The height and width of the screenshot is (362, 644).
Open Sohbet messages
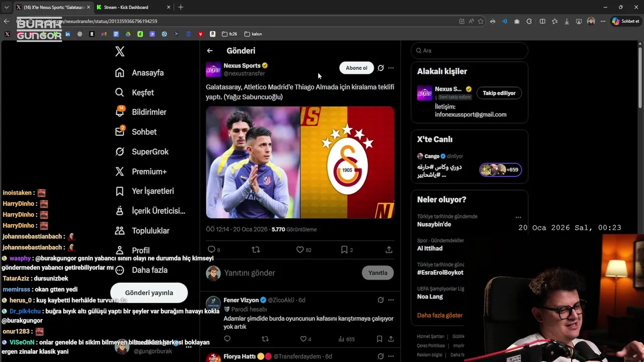tap(135, 132)
